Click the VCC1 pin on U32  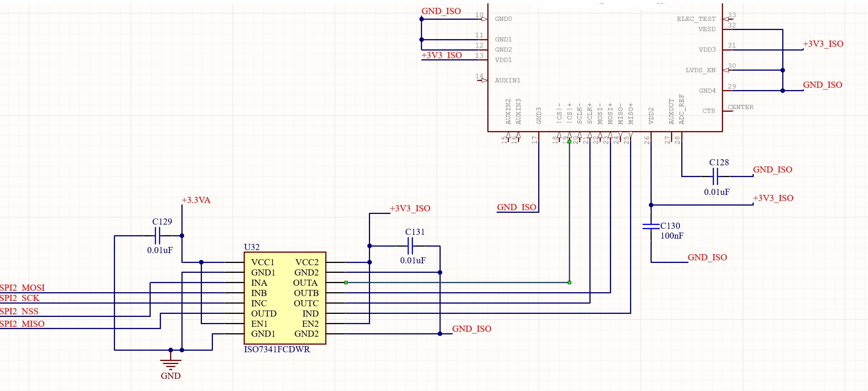pyautogui.click(x=263, y=262)
